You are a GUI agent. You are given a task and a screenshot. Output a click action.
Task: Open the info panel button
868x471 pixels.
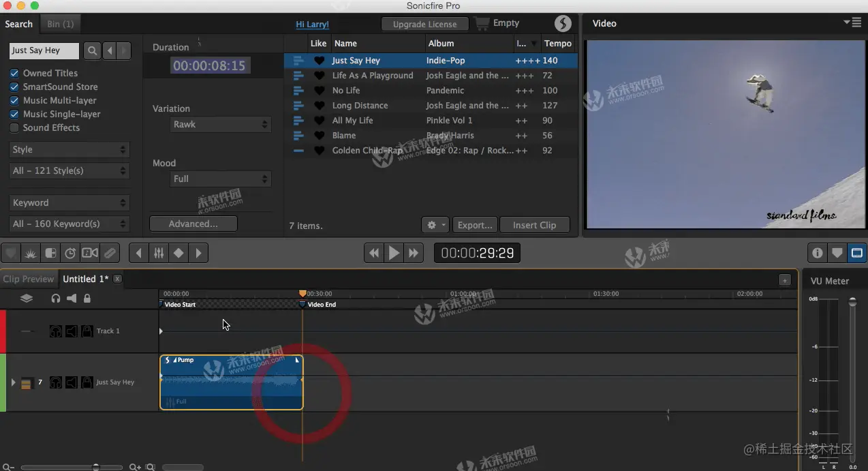click(818, 253)
